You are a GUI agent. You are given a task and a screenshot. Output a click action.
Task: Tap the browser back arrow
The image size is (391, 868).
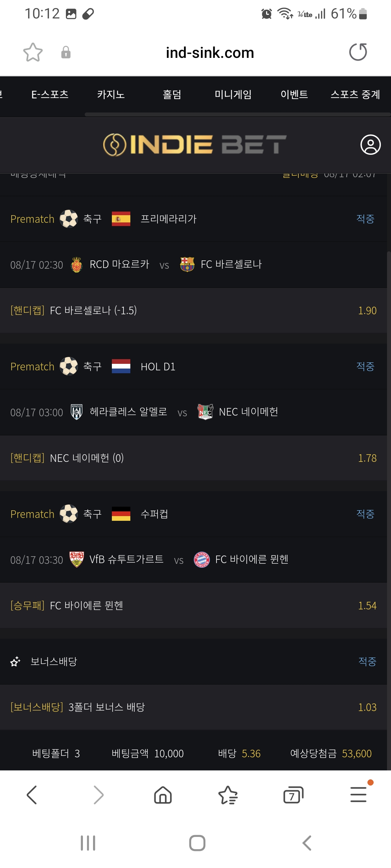[x=32, y=795]
